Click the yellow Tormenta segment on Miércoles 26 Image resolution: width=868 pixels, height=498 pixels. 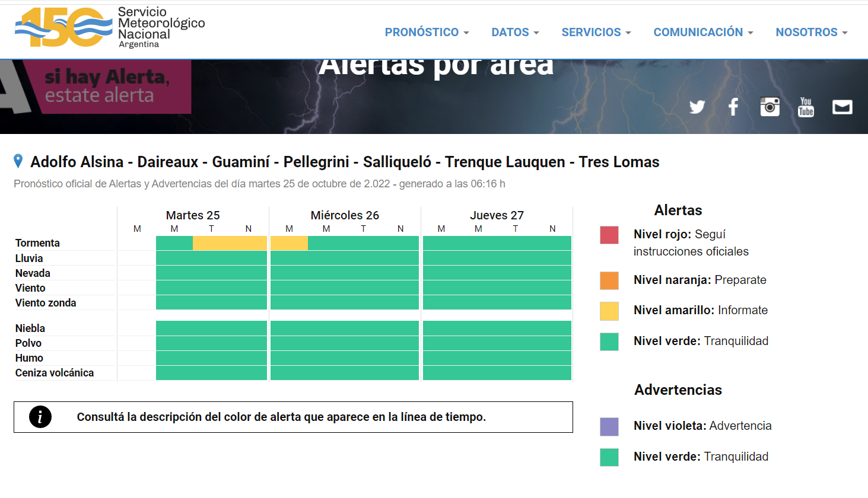[x=289, y=243]
